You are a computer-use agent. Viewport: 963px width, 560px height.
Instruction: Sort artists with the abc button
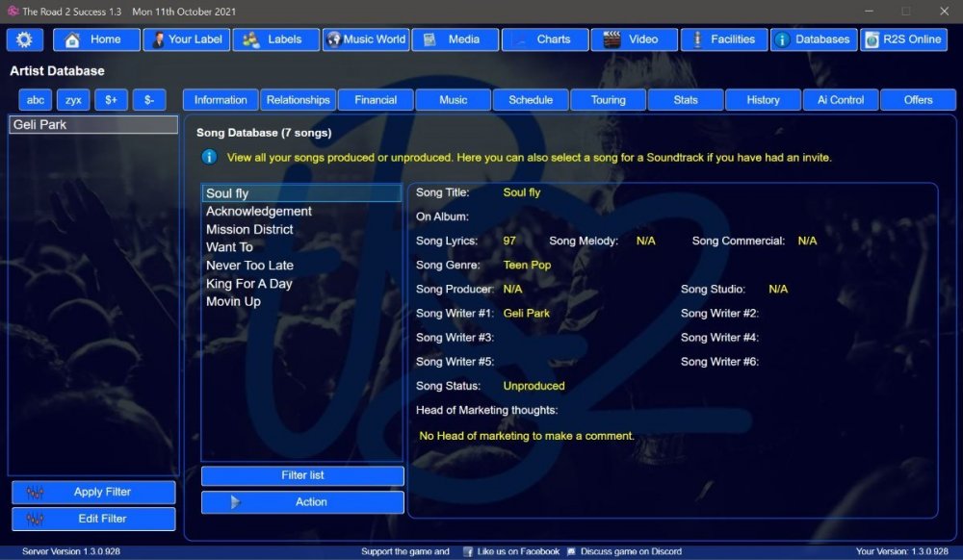tap(36, 100)
